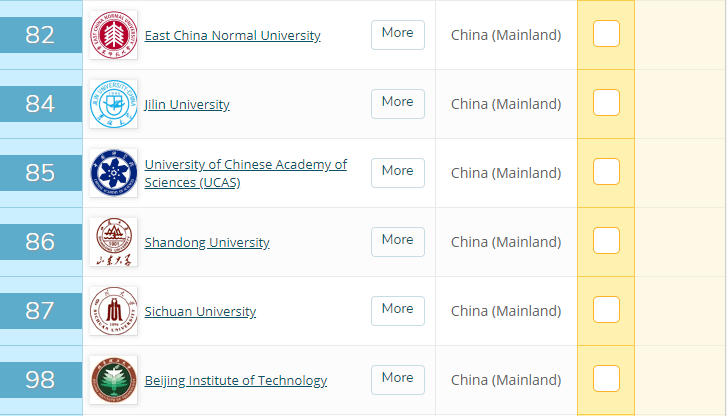Visit University of Chinese Academy of Sciences link
Screen dimensions: 727x416
click(x=245, y=173)
